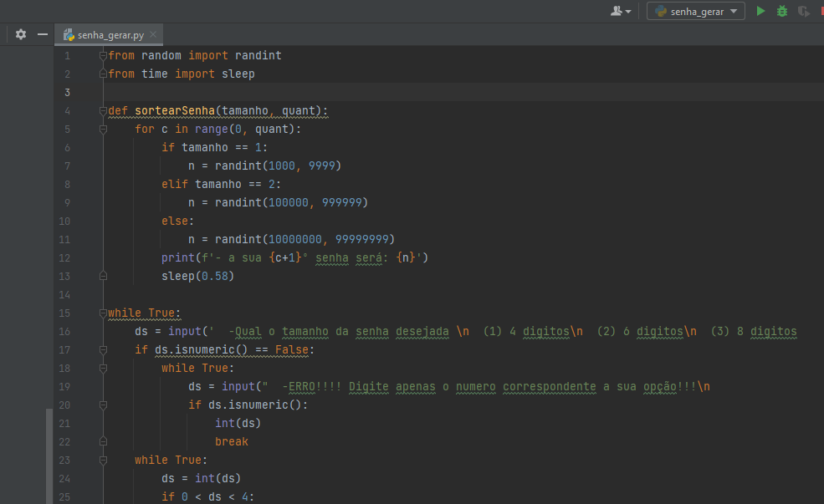Click the red stop icon at the far right
The width and height of the screenshot is (824, 504).
point(821,11)
